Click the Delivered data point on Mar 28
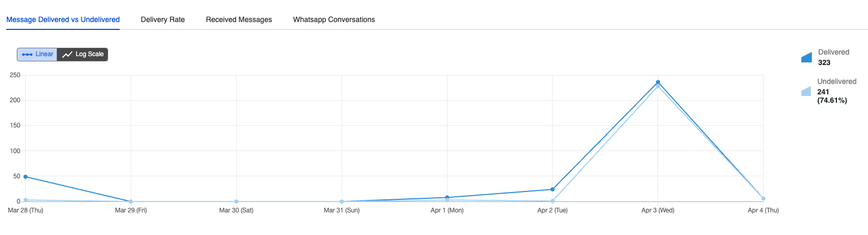Viewport: 868px width, 235px height. click(x=25, y=177)
